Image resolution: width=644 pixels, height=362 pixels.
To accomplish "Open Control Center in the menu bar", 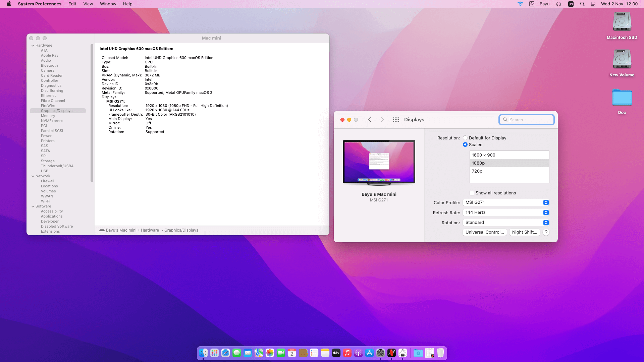I will pos(593,4).
